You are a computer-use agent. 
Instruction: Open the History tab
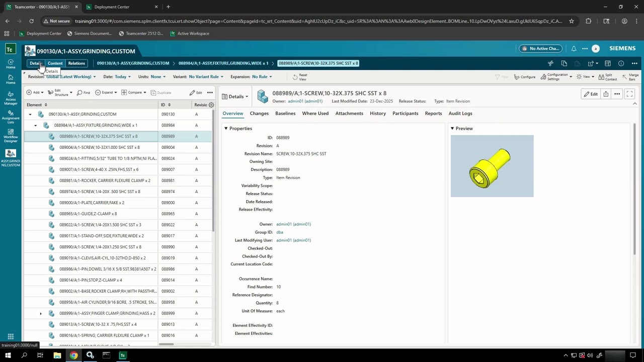[x=378, y=114]
